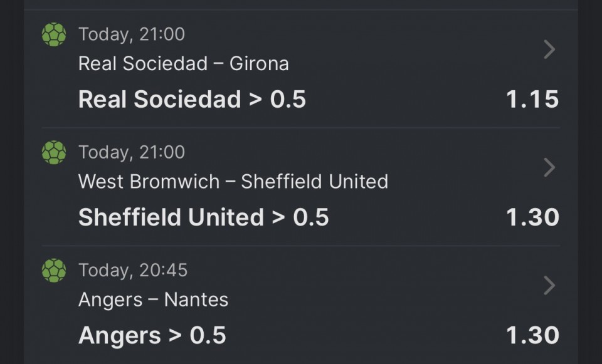Open the Angers – Nantes chevron arrow
The height and width of the screenshot is (364, 602).
click(x=549, y=286)
